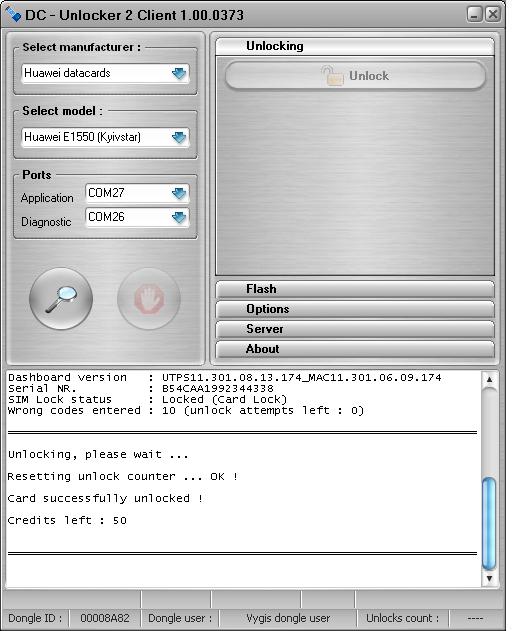Switch to the Flash section

tap(355, 289)
